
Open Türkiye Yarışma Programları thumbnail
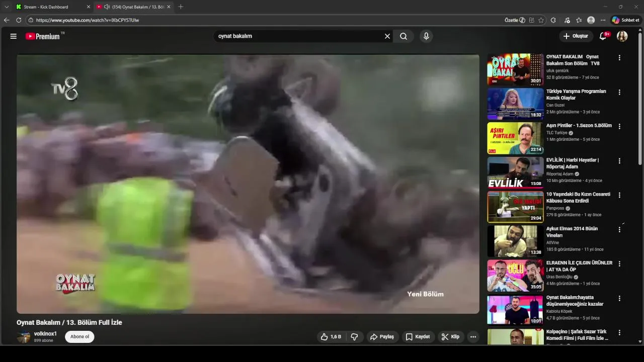point(515,104)
